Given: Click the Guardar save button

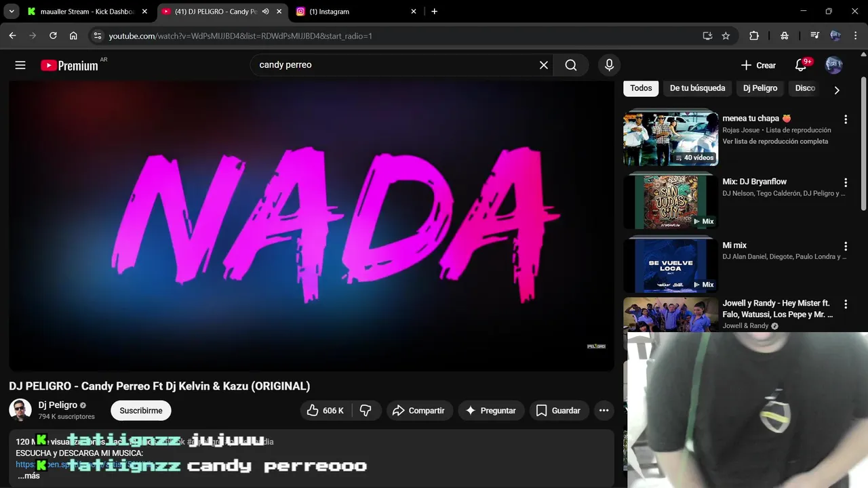Looking at the screenshot, I should (559, 411).
